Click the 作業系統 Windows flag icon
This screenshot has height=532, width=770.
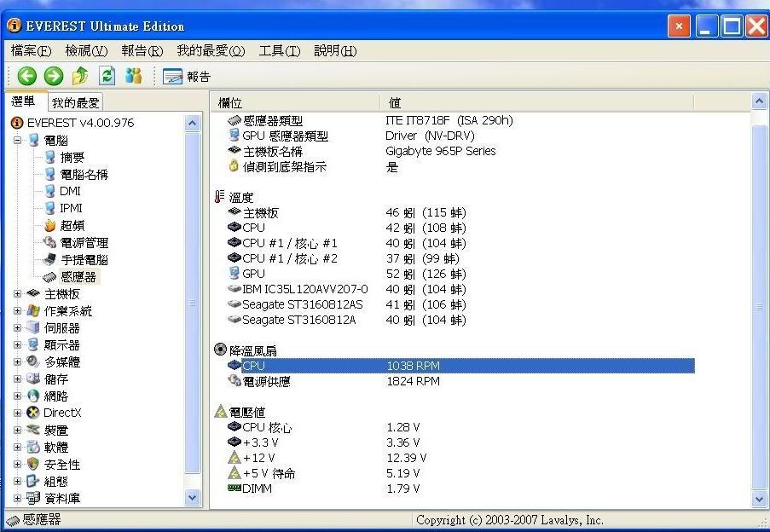point(33,310)
